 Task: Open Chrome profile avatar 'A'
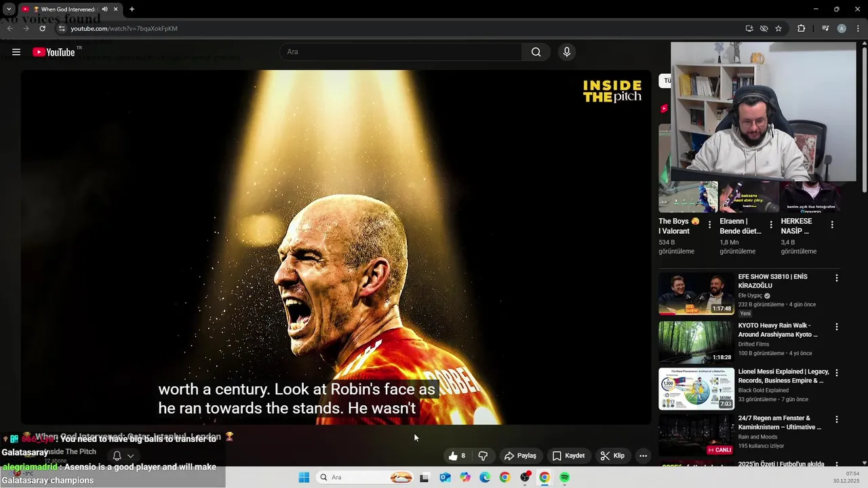(842, 28)
